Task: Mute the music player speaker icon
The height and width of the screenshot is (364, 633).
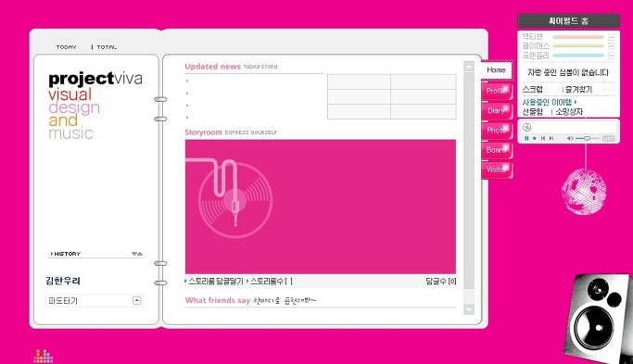Action: [x=570, y=138]
